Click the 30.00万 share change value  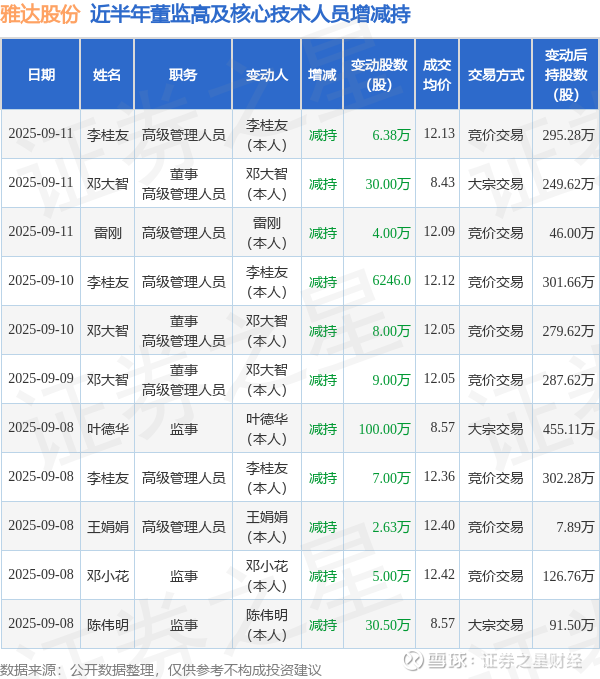click(387, 184)
